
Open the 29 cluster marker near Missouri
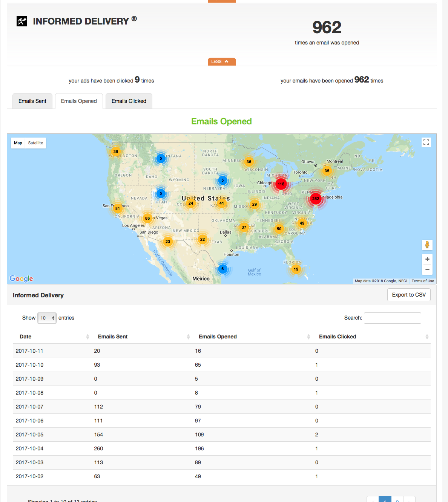click(x=255, y=204)
